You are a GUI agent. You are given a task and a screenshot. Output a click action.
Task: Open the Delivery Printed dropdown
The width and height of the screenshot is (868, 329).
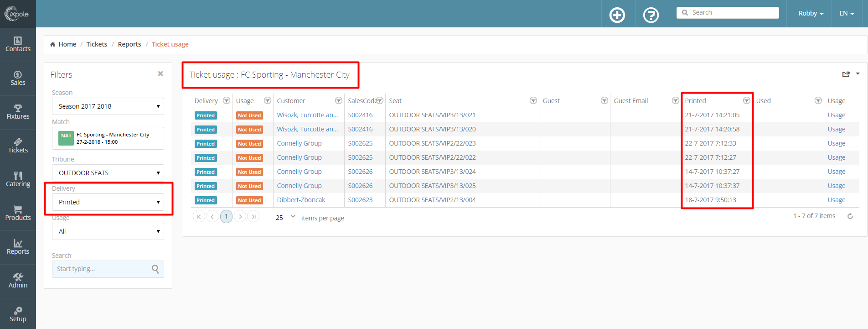108,202
